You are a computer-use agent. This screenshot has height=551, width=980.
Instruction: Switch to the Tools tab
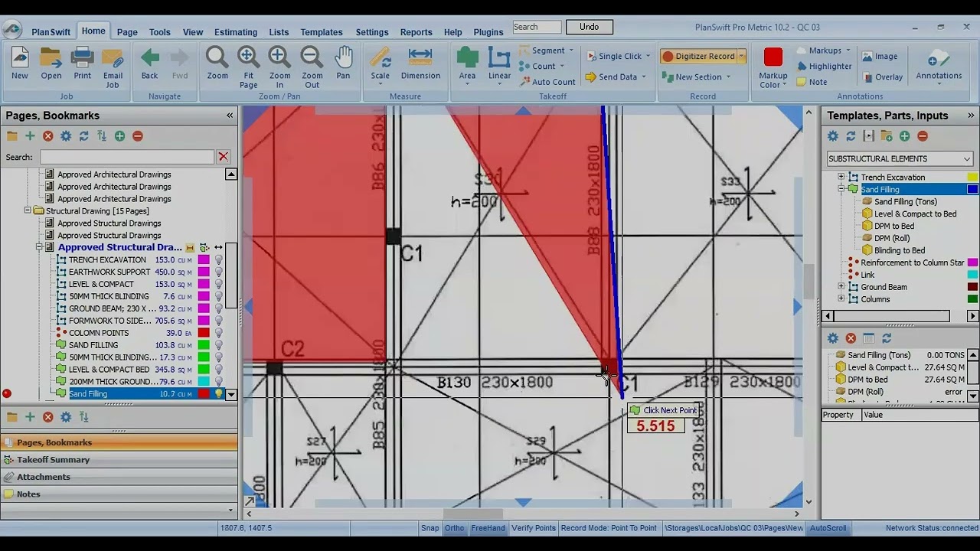click(x=159, y=32)
